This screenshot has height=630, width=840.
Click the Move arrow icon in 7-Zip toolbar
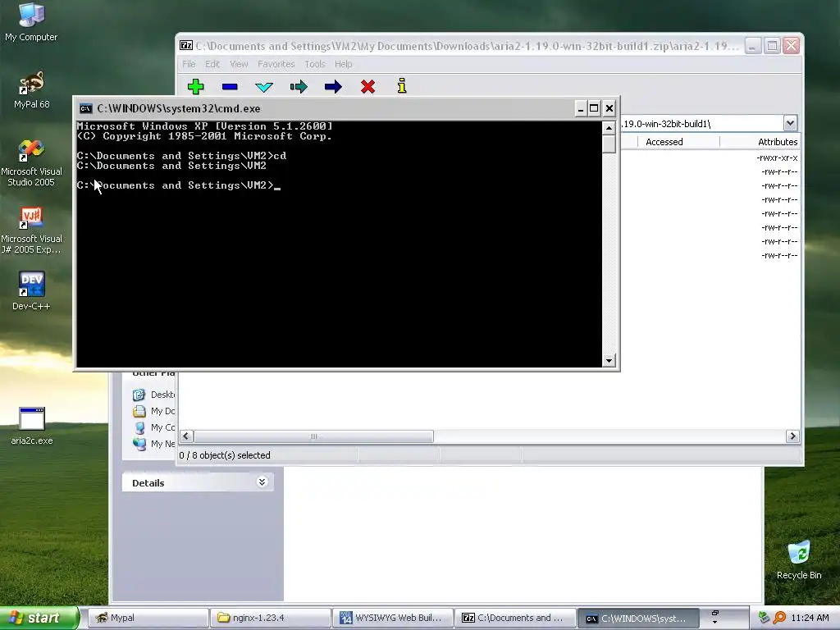click(x=333, y=86)
